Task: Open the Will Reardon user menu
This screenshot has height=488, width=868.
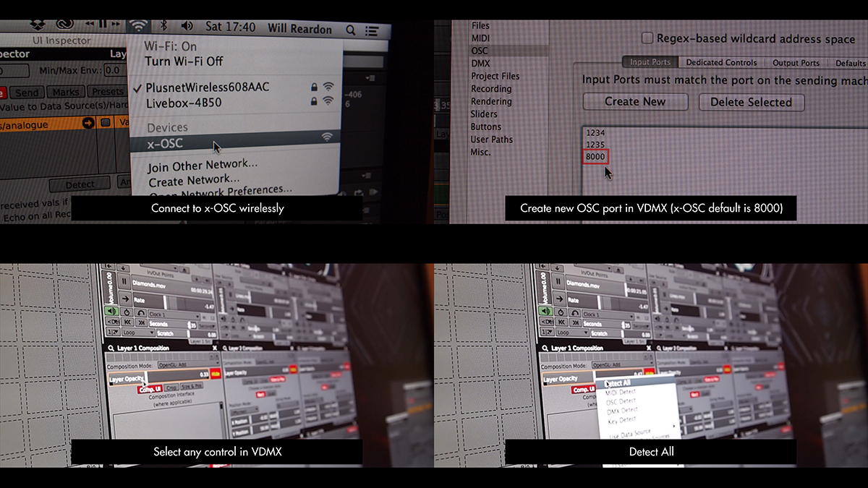Action: pyautogui.click(x=299, y=29)
